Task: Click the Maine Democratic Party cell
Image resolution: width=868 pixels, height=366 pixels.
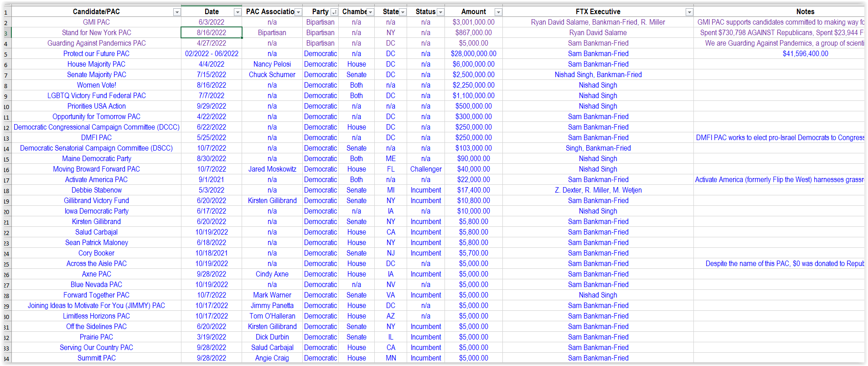Action: tap(96, 159)
